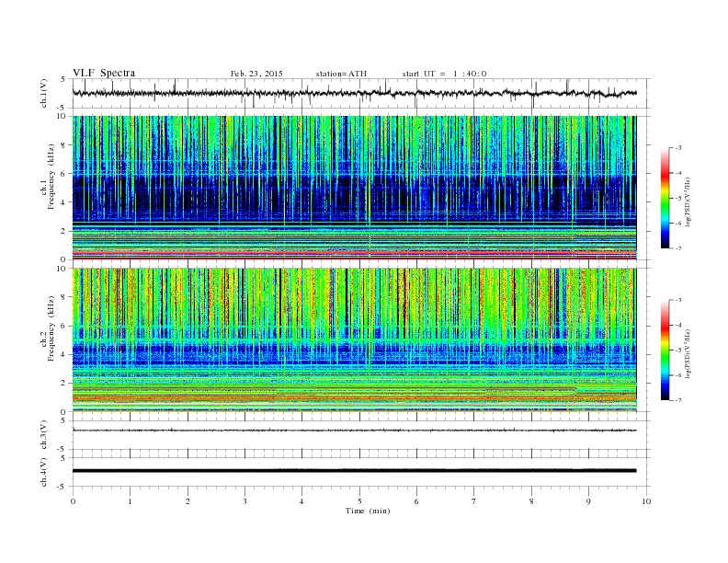Click the "2" kHz tick of ch.2 spectrogram
728x563 pixels.
[63, 384]
